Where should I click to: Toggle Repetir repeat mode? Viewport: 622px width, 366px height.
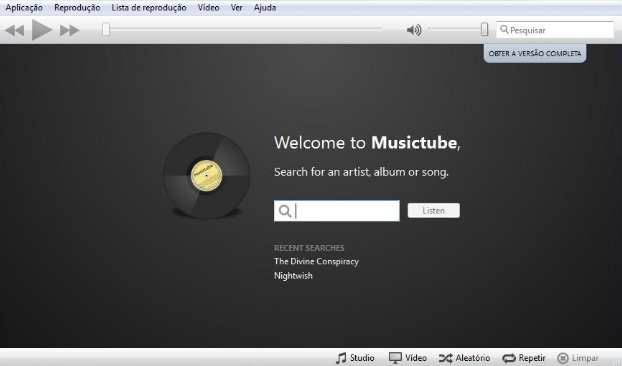[524, 358]
